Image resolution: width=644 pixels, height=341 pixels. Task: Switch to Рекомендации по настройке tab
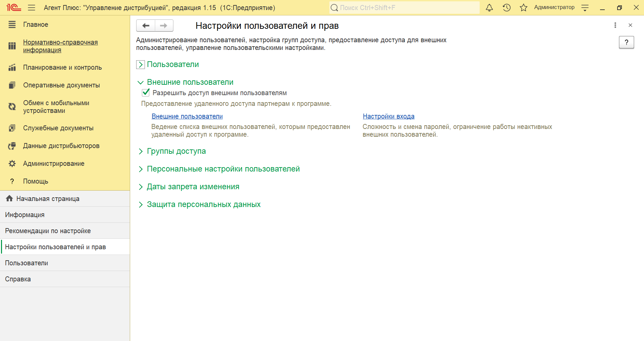[65, 231]
